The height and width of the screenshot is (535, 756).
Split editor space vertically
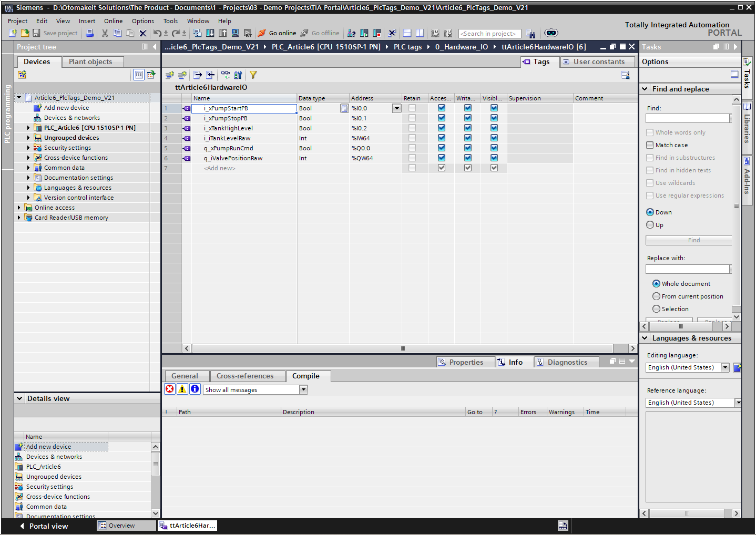point(420,33)
